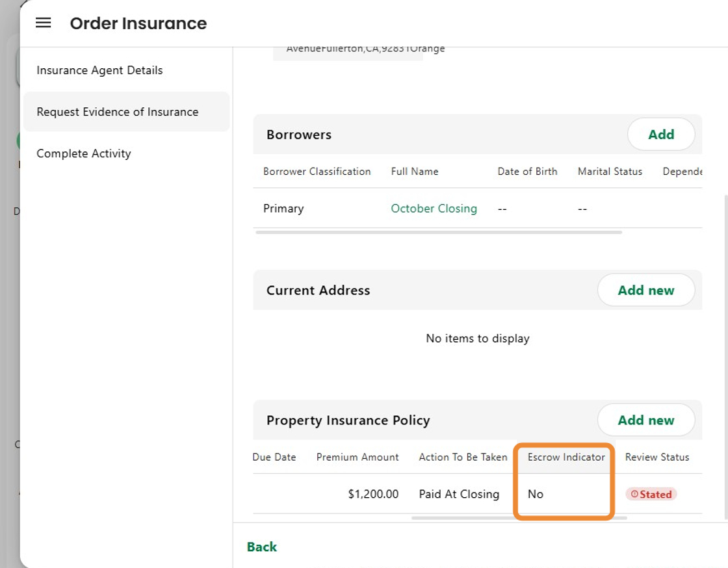Image resolution: width=728 pixels, height=568 pixels.
Task: Add new property insurance policy
Action: 645,420
